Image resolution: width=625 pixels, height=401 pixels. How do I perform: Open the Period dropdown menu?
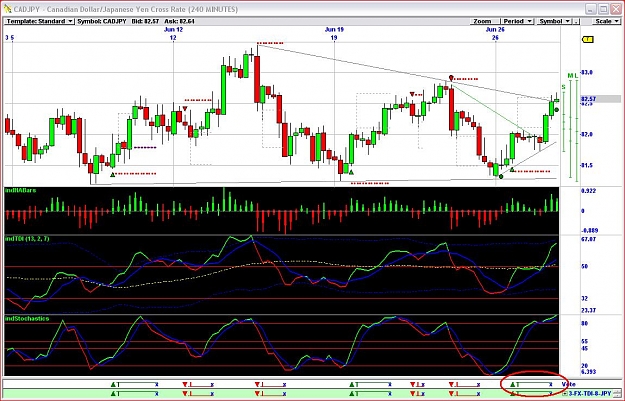(x=517, y=21)
